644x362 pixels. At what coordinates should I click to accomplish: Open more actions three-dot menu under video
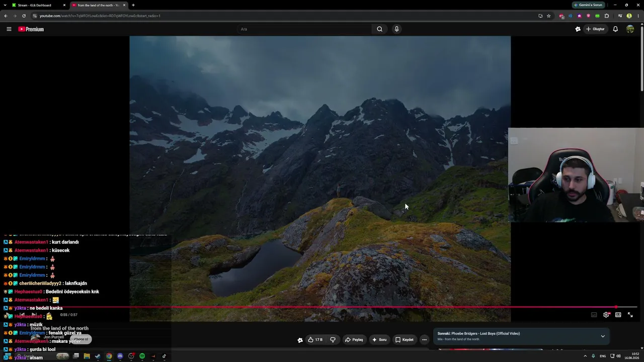(424, 340)
